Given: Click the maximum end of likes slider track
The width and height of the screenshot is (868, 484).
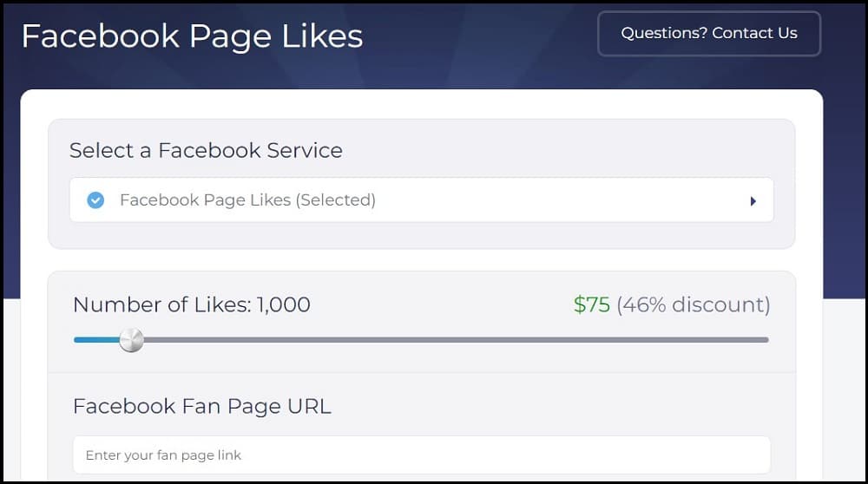Looking at the screenshot, I should 766,340.
